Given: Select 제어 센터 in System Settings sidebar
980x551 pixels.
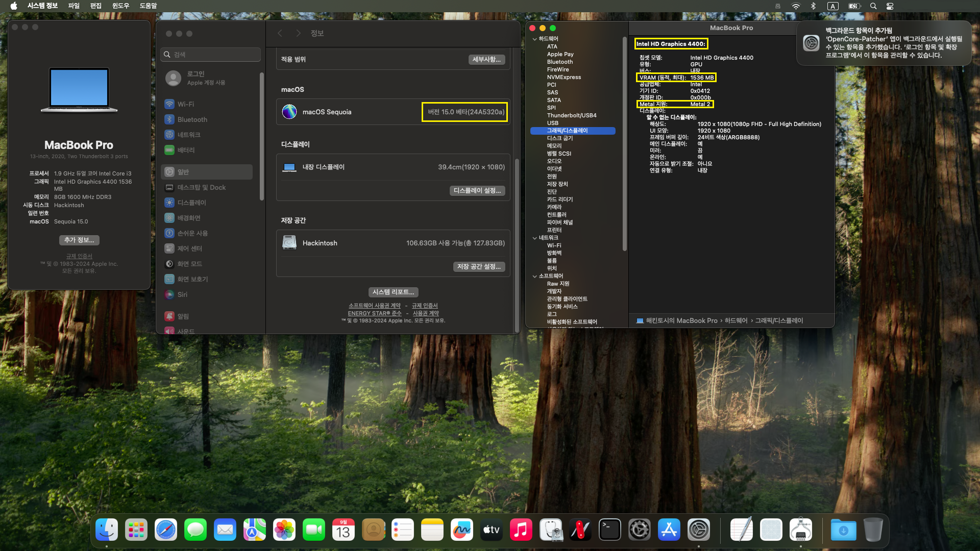Looking at the screenshot, I should click(207, 248).
